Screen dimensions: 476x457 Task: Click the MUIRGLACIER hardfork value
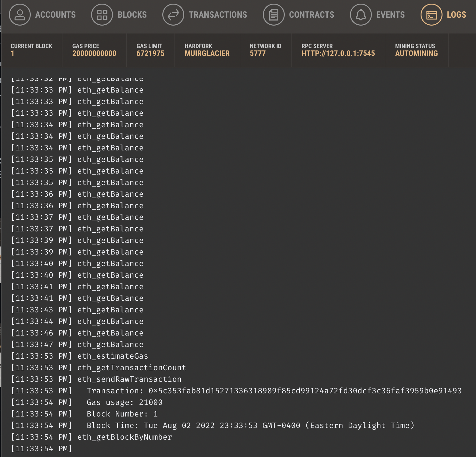[x=207, y=54]
